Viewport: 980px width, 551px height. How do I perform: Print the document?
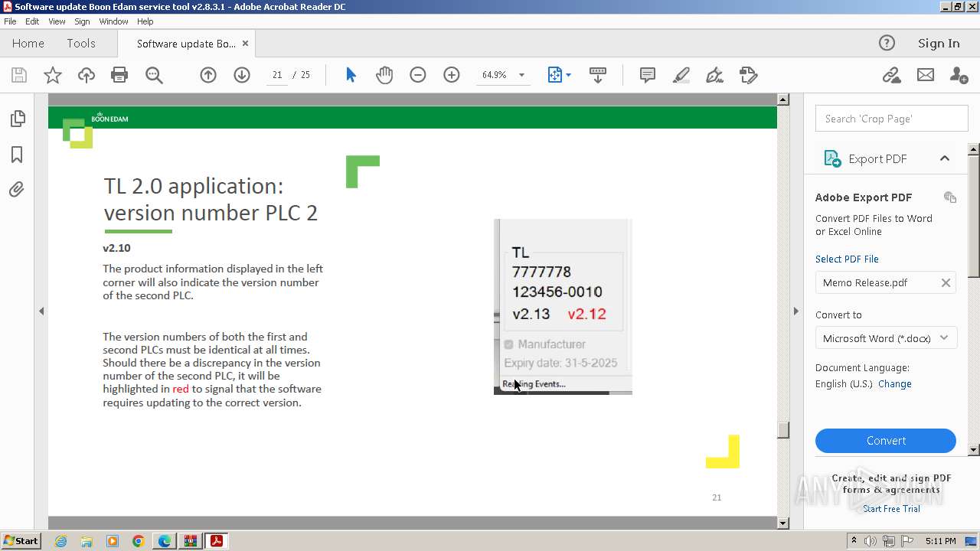coord(119,75)
